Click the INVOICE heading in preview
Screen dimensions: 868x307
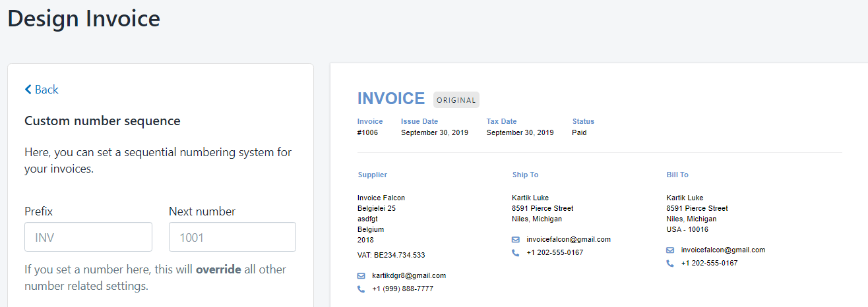[391, 99]
